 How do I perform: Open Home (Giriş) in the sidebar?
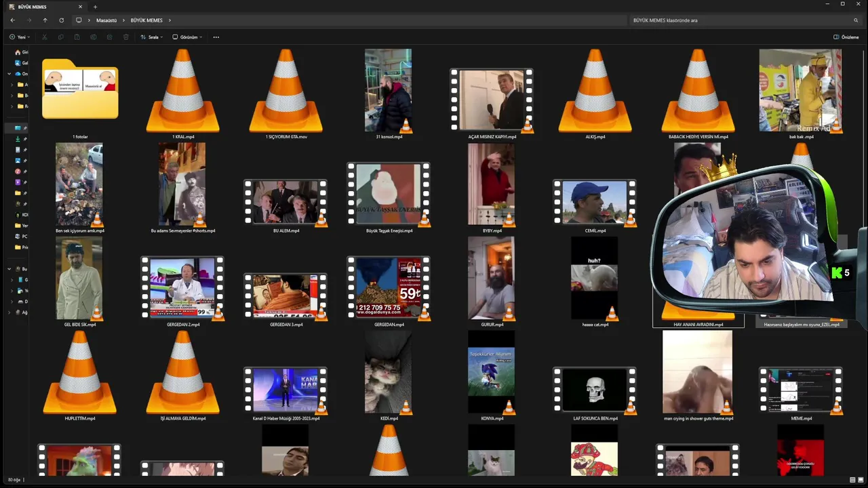tap(21, 52)
